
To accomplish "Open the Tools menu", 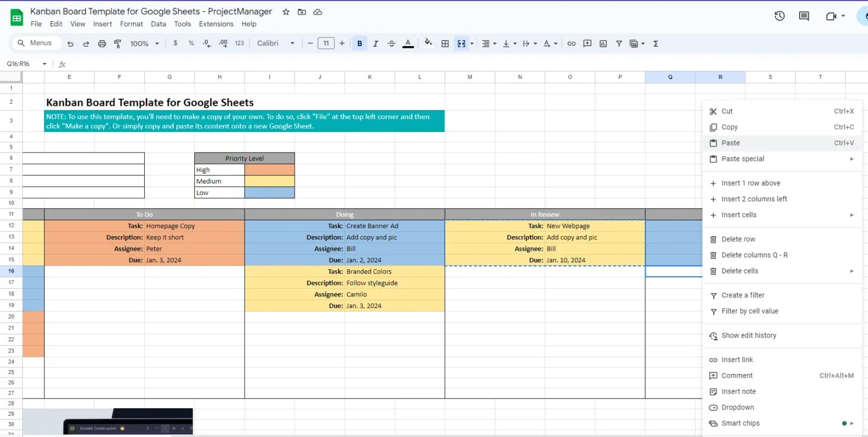I will pos(182,24).
